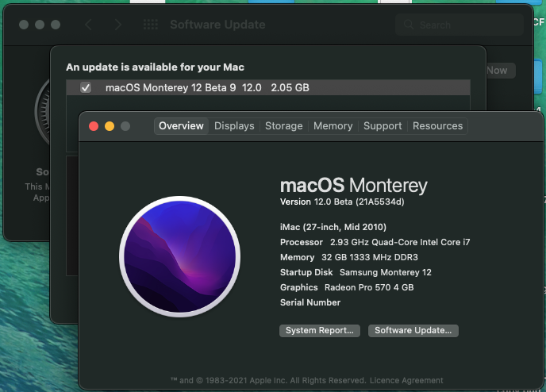Image resolution: width=546 pixels, height=392 pixels.
Task: Click the search magnifier icon
Action: click(409, 25)
